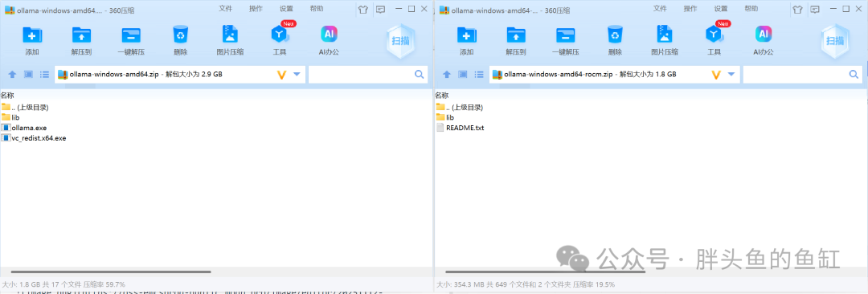Click 扫描 shield button in right window
The image size is (868, 294).
(x=835, y=40)
